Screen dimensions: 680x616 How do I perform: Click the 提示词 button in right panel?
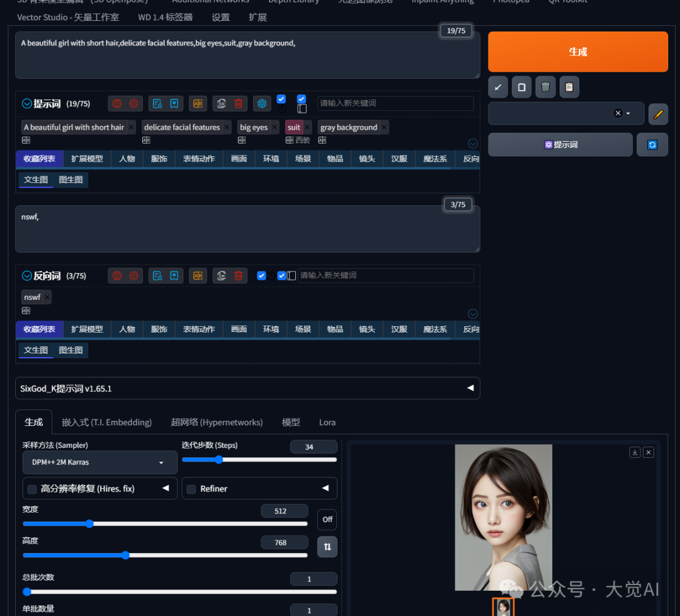[561, 144]
